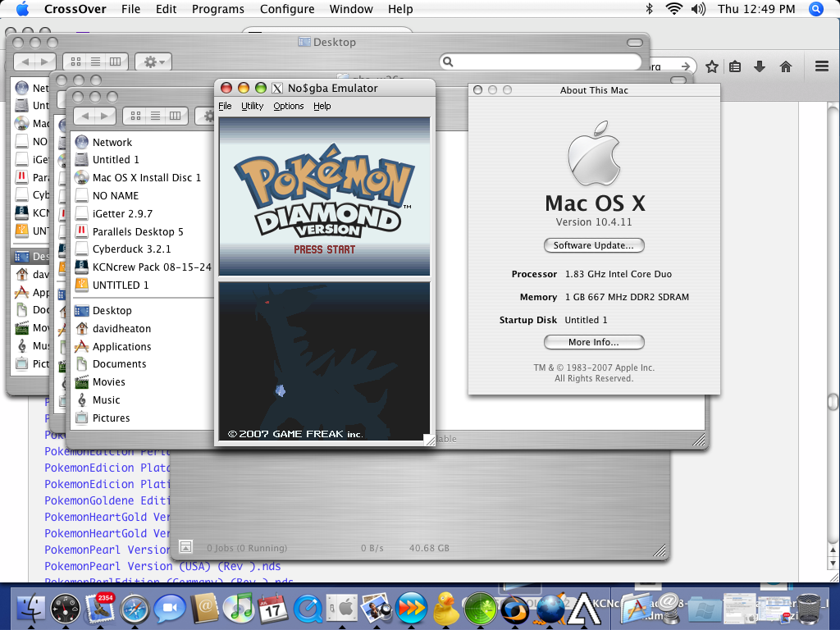Viewport: 840px width, 630px height.
Task: Open the UNTITLED 1 orange drive in the sidebar
Action: (x=120, y=285)
